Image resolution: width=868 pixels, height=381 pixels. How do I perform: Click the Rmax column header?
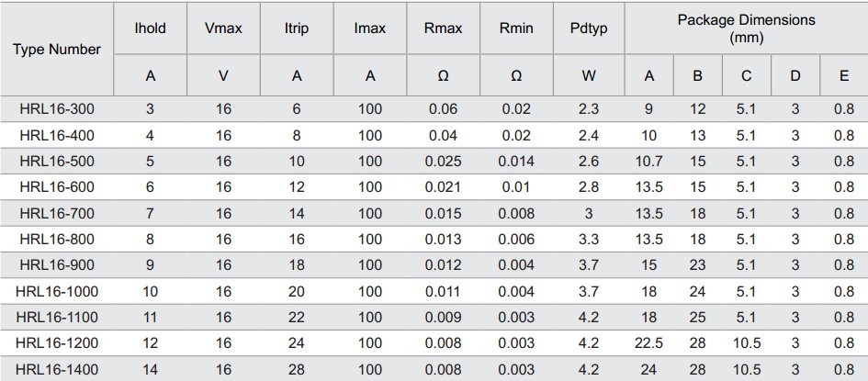443,28
